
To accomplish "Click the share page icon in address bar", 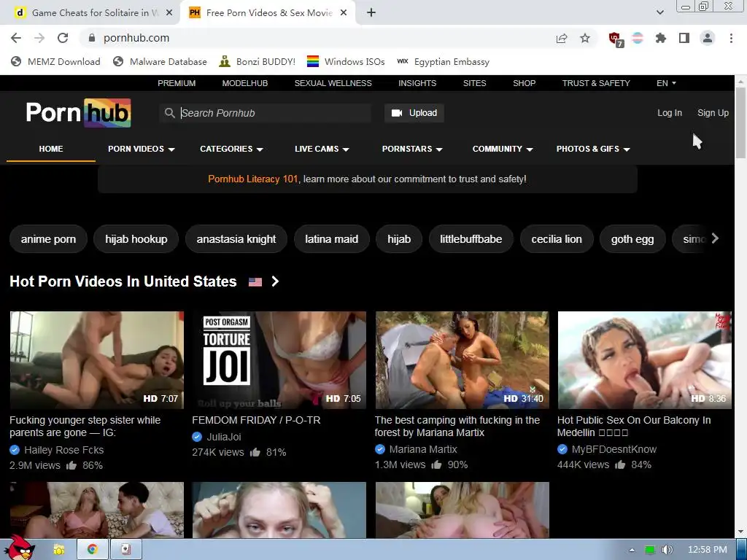I will click(562, 38).
